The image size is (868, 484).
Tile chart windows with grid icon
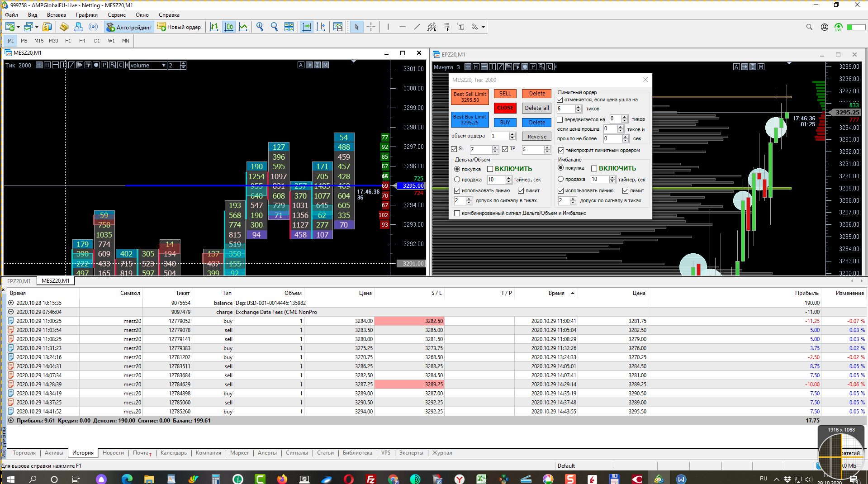tap(289, 27)
